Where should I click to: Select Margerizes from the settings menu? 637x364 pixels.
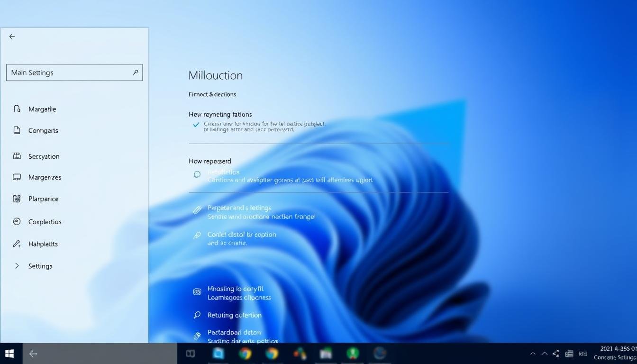[x=45, y=177]
